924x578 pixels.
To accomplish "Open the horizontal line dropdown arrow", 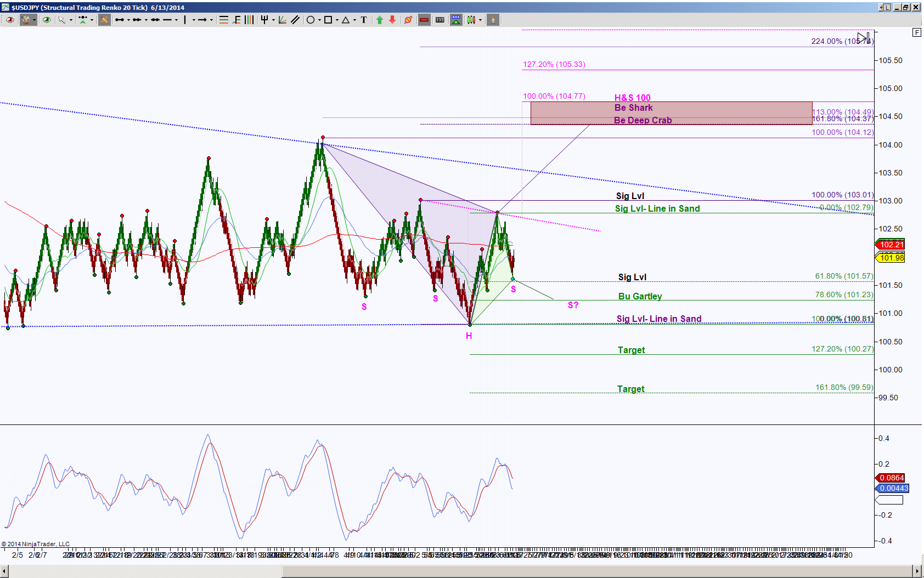I will click(x=176, y=20).
